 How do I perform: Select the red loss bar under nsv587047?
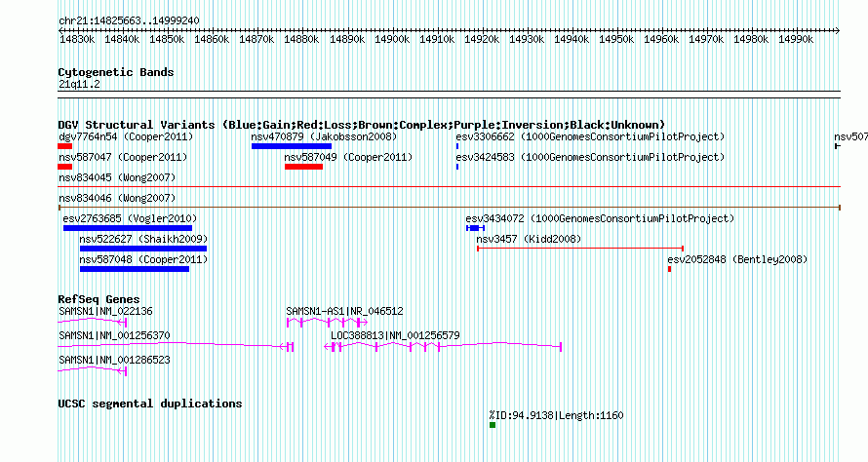[x=64, y=167]
